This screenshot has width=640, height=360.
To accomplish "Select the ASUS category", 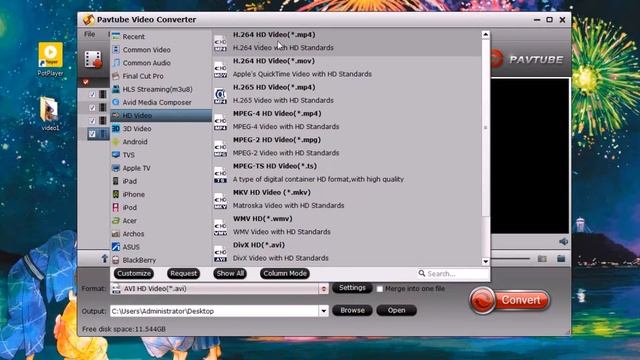I will pyautogui.click(x=161, y=247).
